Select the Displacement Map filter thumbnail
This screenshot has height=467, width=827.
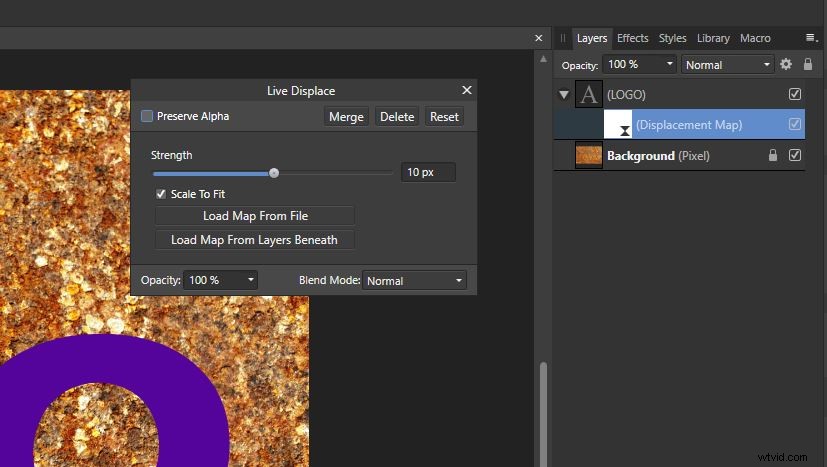[618, 125]
